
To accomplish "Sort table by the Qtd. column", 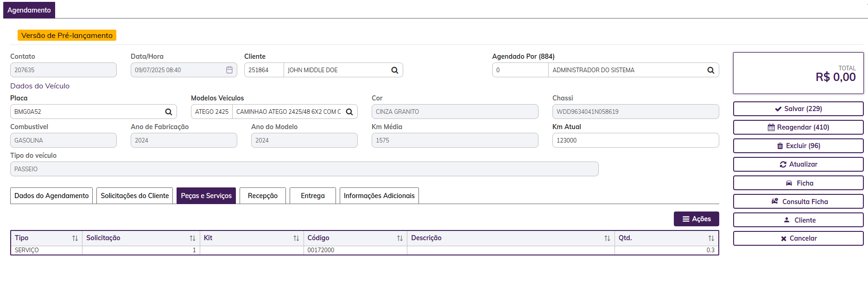I will 711,238.
